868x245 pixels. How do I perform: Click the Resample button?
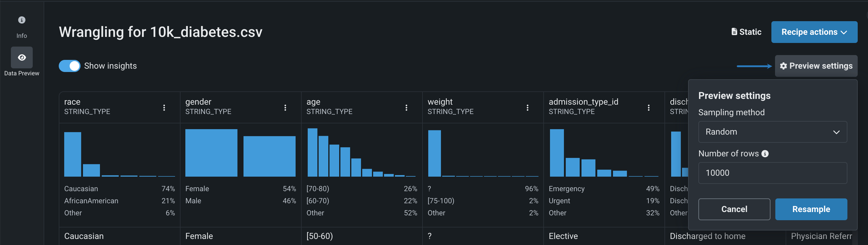[x=811, y=209]
